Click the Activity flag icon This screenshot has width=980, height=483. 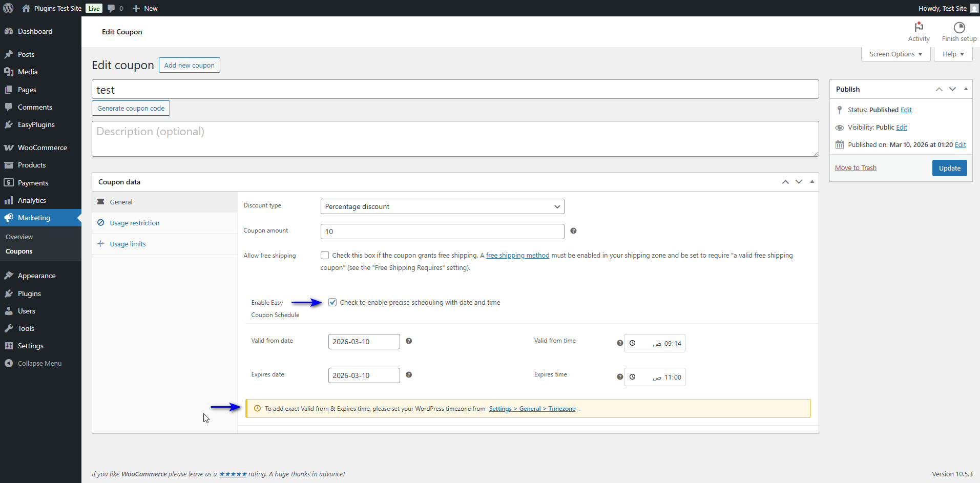pos(919,27)
